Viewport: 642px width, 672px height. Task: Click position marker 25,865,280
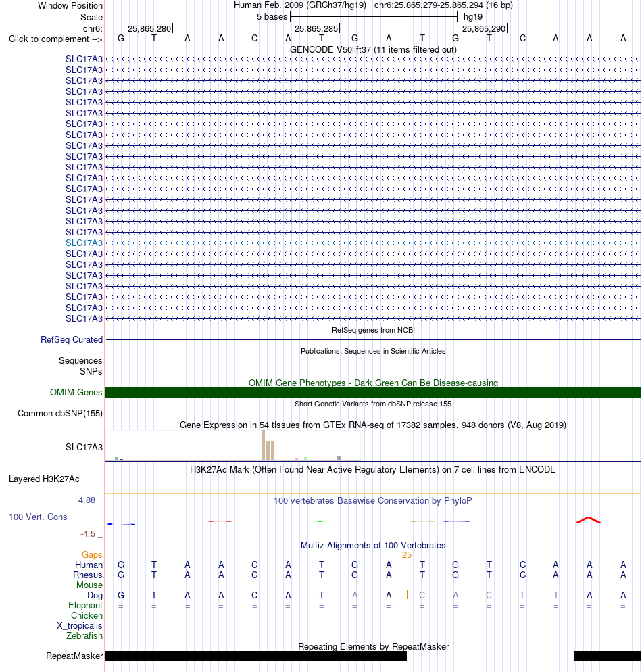[x=149, y=28]
